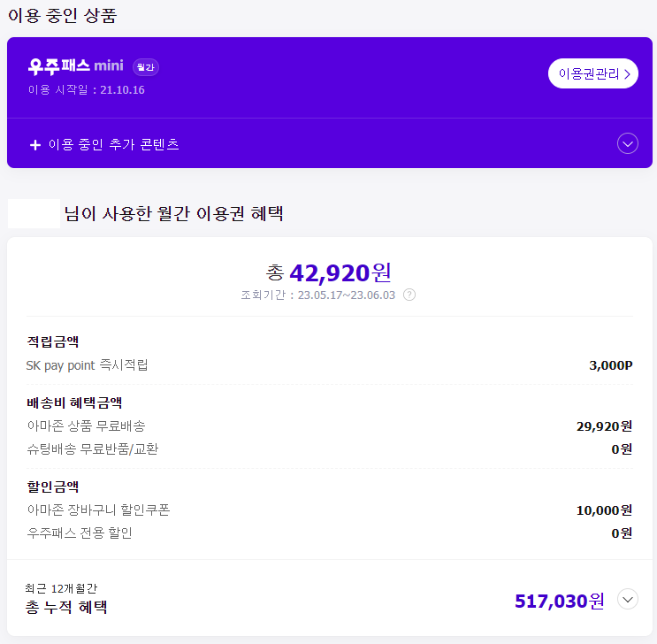Expand 총 누적 혜택 chevron
This screenshot has width=657, height=644.
(627, 599)
